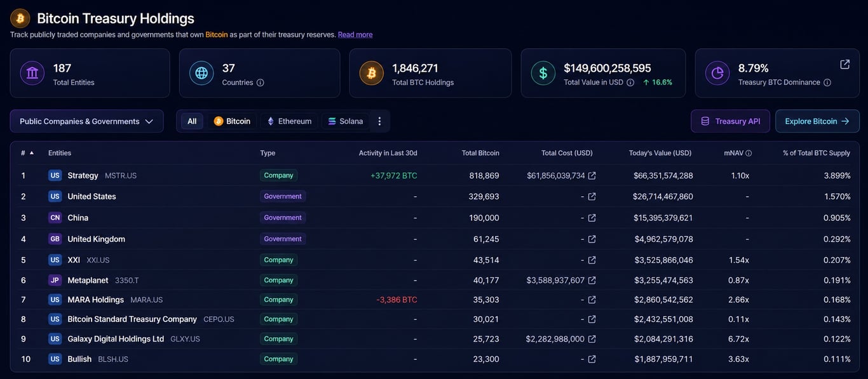This screenshot has width=868, height=379.
Task: Select the Ethereum asset tab
Action: click(289, 121)
